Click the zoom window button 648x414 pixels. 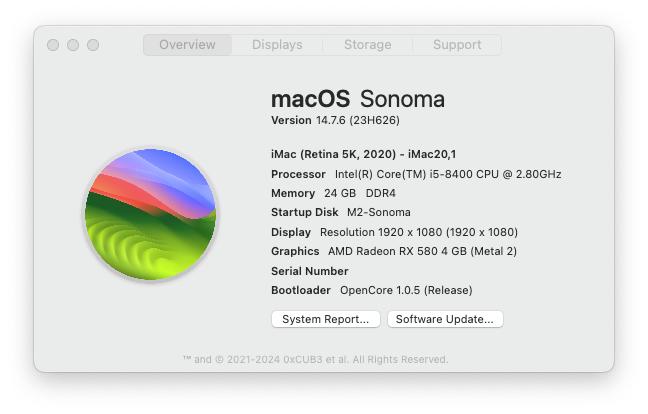(x=93, y=45)
